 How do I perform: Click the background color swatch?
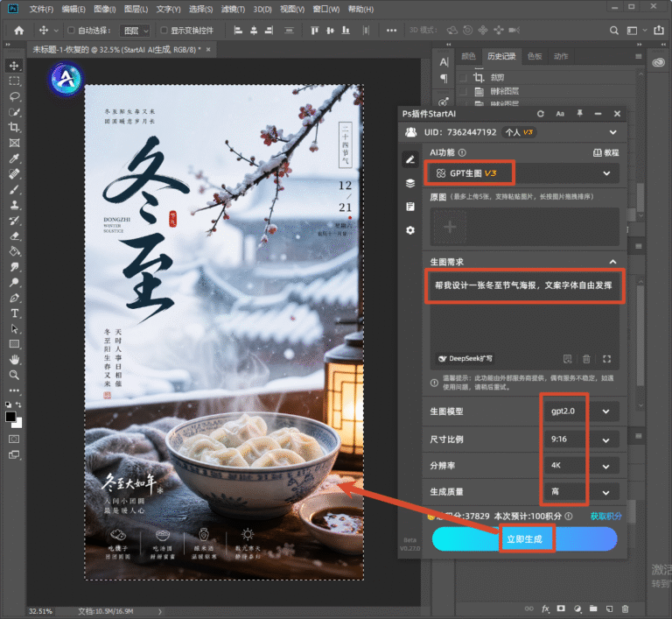pyautogui.click(x=19, y=425)
